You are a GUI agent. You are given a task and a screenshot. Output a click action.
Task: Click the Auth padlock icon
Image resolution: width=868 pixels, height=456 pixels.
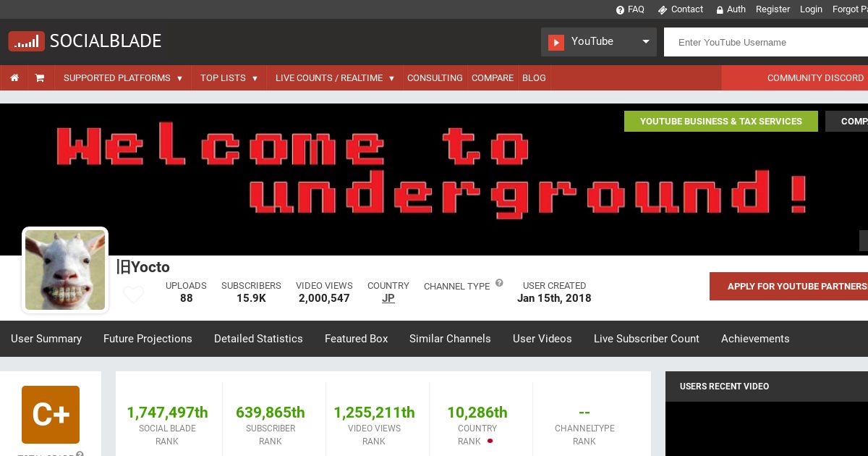pos(720,10)
